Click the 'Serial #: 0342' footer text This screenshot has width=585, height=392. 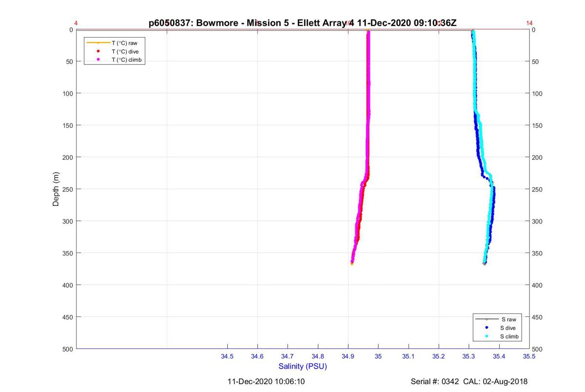[x=435, y=381]
